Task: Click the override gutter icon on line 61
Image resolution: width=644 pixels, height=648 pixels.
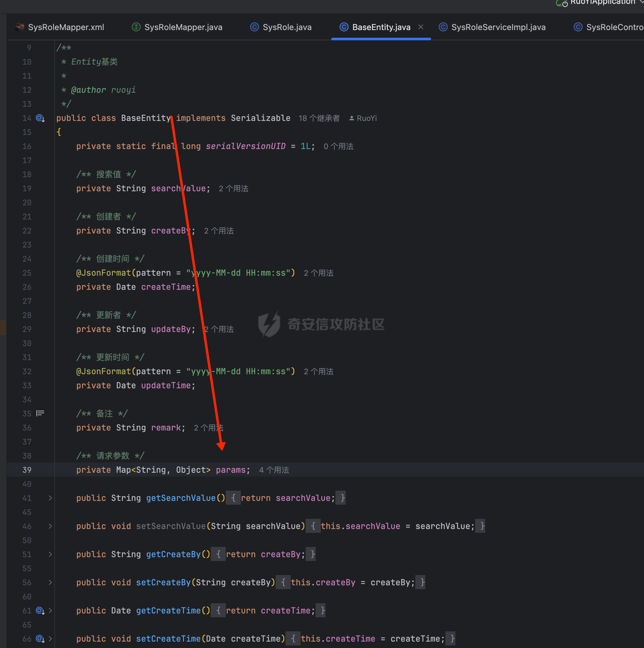Action: tap(40, 611)
